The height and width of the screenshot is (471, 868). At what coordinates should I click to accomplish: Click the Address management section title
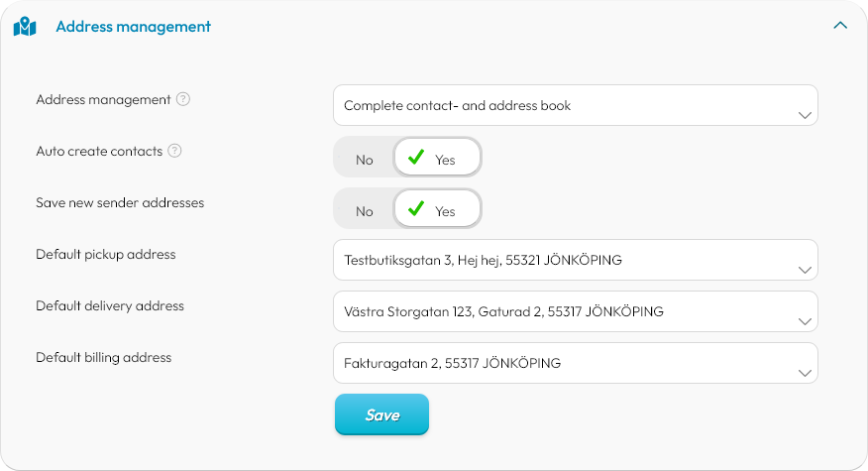133,27
